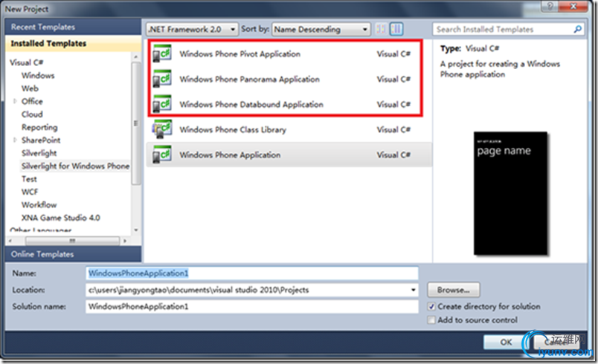Switch to medium icons list view
The width and height of the screenshot is (598, 364).
[x=396, y=29]
